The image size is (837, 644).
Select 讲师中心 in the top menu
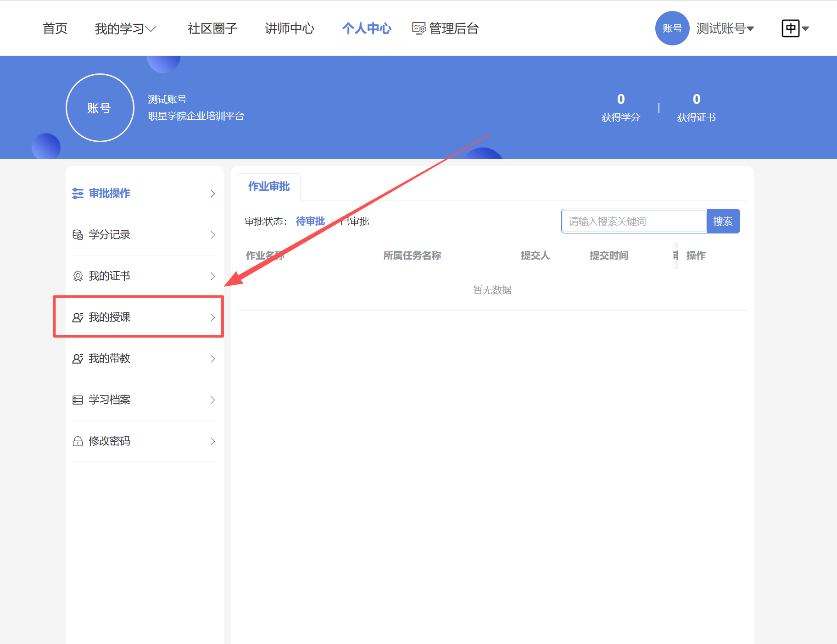289,28
